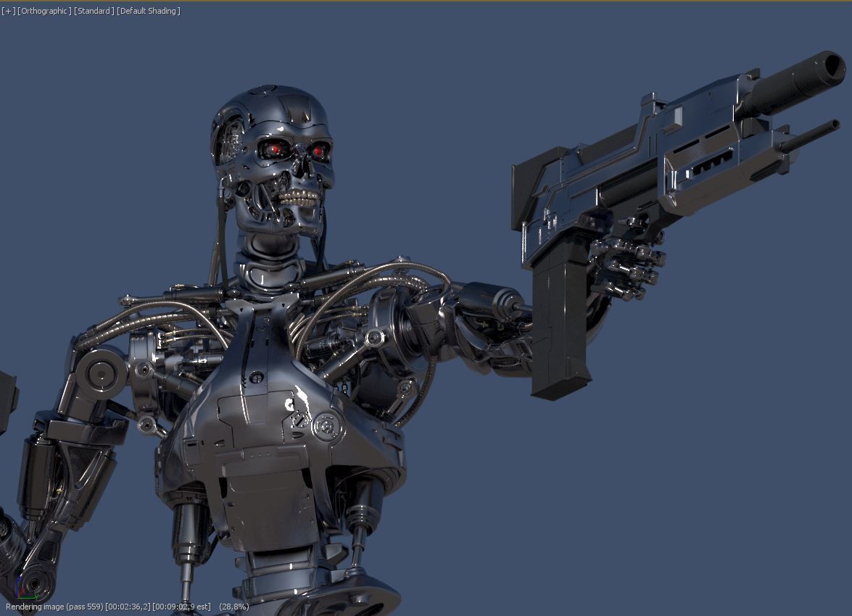Open the Standard viewport setting menu
This screenshot has width=852, height=616.
pyautogui.click(x=94, y=11)
